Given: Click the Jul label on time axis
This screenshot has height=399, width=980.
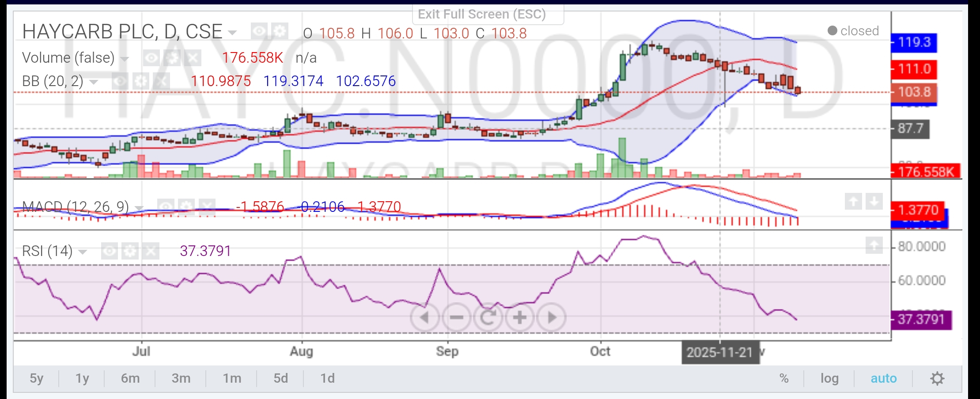Looking at the screenshot, I should [x=141, y=351].
